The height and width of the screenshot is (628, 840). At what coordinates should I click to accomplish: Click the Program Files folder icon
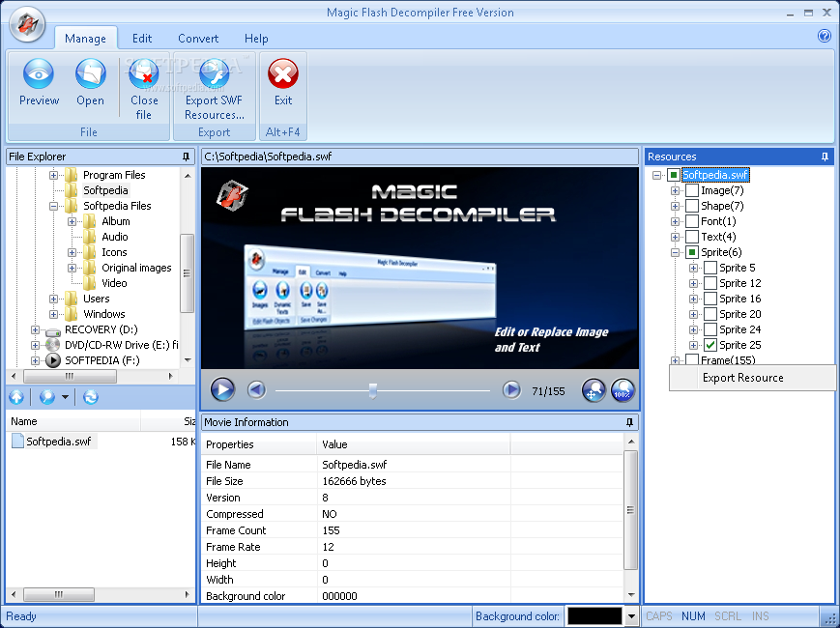tap(72, 175)
